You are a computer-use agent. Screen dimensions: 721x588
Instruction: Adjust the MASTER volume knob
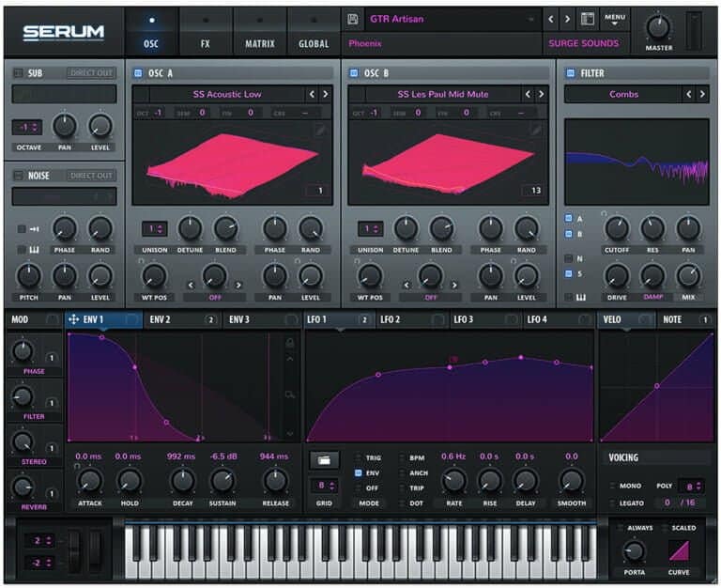tap(658, 27)
